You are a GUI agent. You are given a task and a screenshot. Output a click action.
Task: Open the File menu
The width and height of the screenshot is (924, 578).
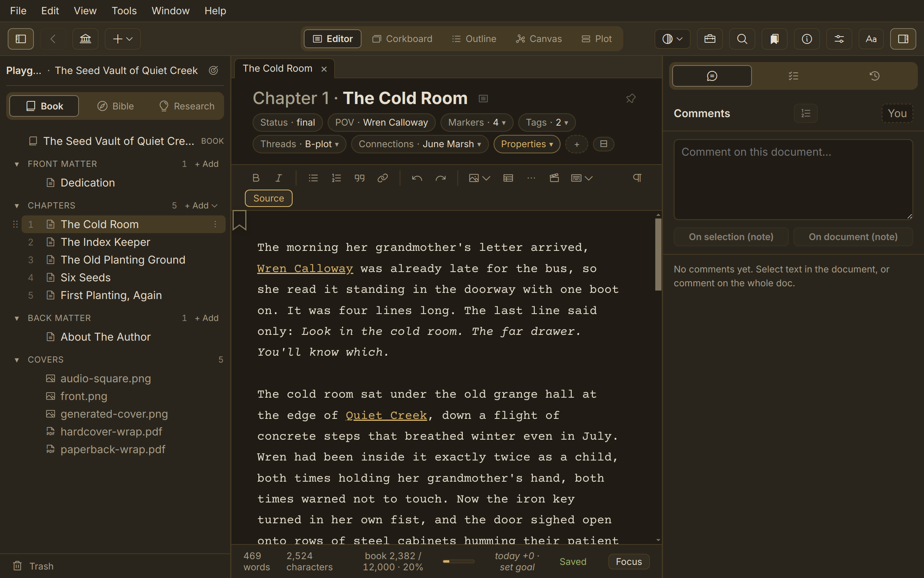18,11
